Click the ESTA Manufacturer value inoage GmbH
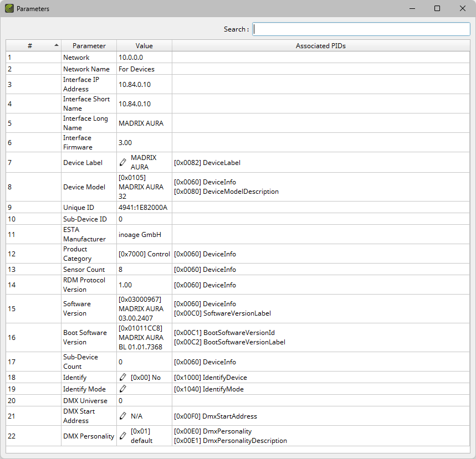The image size is (476, 459). click(140, 234)
